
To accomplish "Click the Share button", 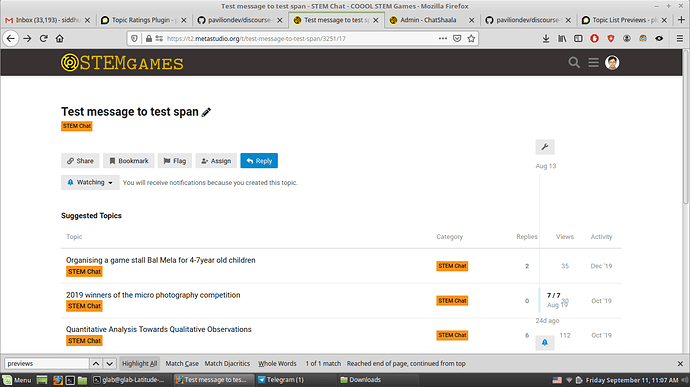I will click(x=80, y=161).
